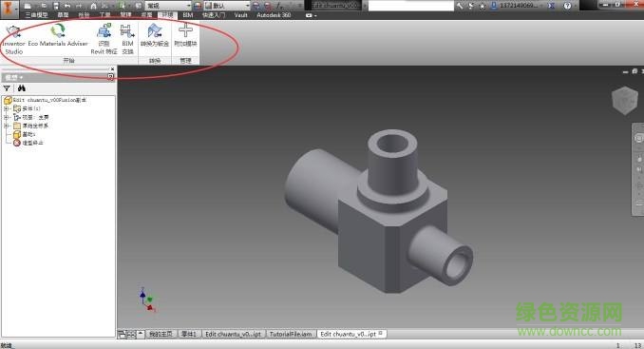Click the Save icon in quick access toolbar

coord(56,6)
